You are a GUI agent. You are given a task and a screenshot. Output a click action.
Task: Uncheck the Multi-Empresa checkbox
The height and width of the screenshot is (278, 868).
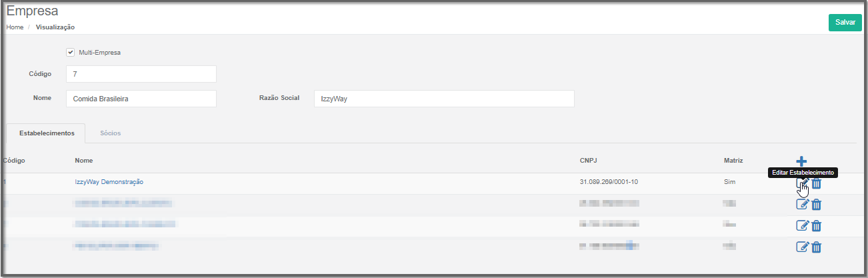click(70, 52)
